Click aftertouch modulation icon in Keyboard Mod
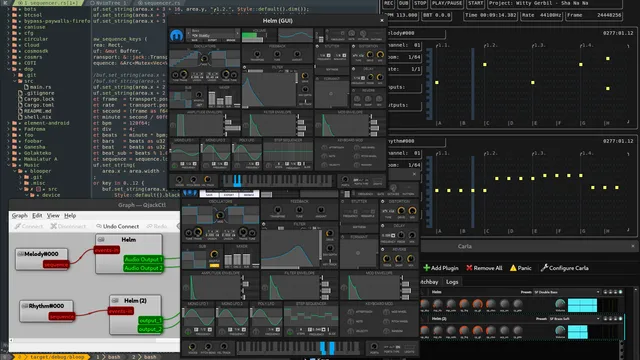 pos(324,147)
